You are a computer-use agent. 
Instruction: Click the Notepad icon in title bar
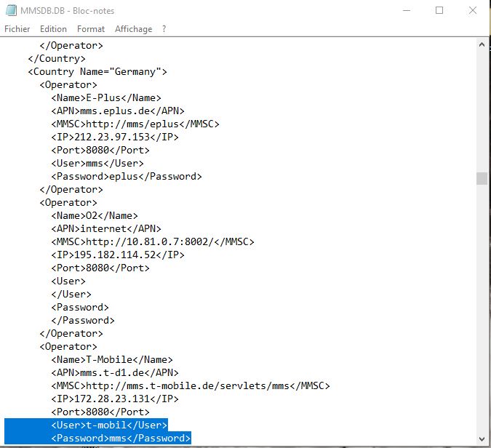pyautogui.click(x=11, y=10)
